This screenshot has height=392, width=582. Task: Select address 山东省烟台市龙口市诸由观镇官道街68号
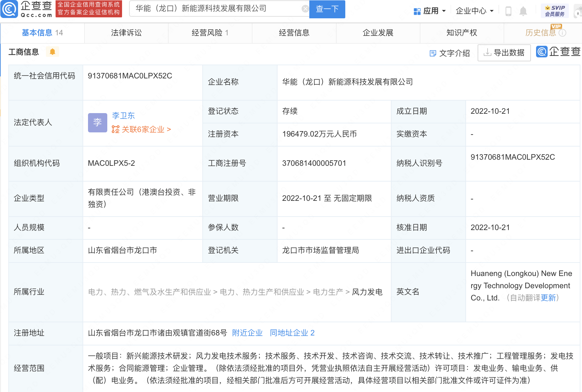tap(157, 333)
